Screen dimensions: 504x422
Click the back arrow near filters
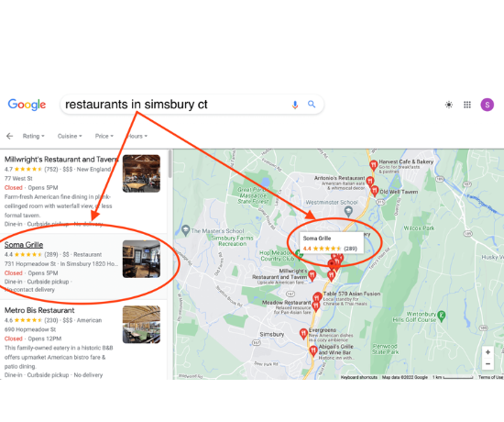coord(10,136)
